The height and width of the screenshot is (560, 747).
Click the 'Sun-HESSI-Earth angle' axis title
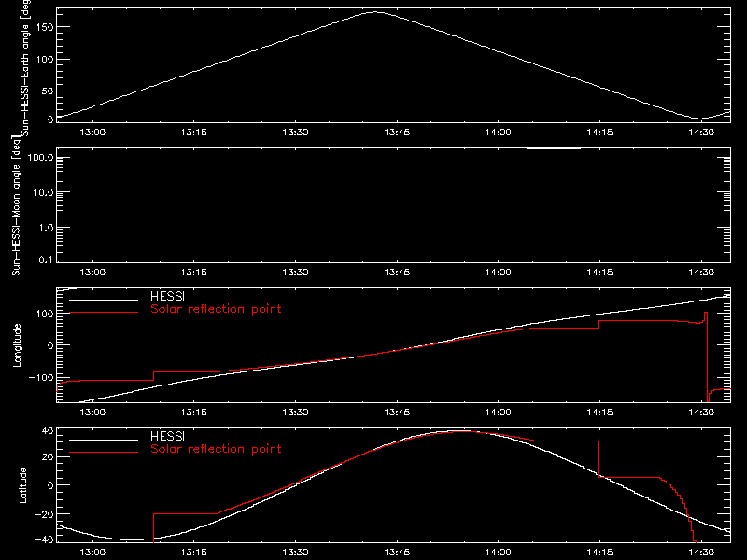coord(24,67)
